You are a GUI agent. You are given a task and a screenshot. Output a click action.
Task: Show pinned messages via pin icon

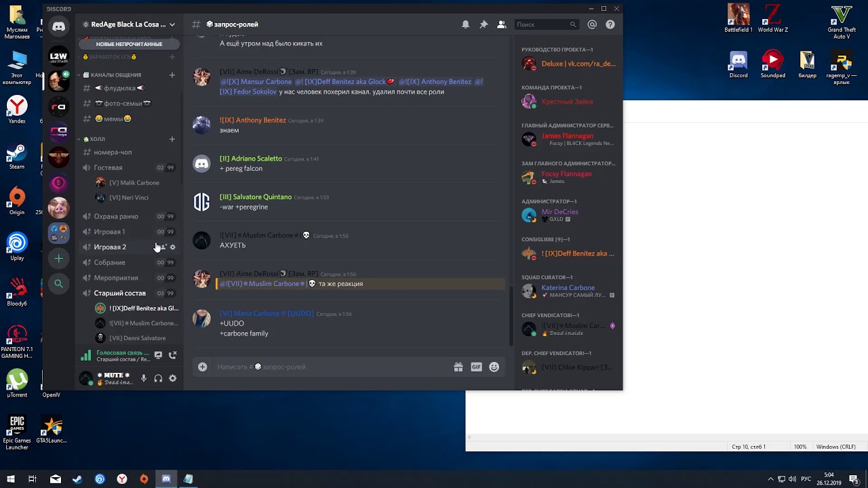pos(484,24)
